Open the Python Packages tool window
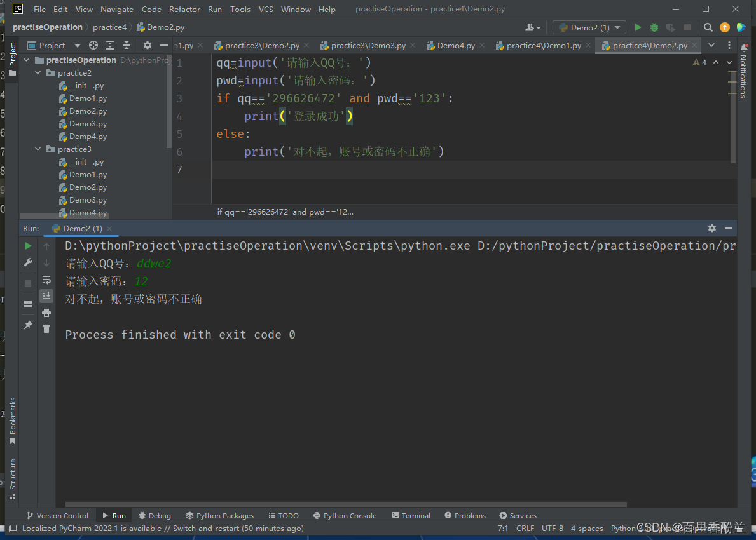The height and width of the screenshot is (540, 756). pos(220,515)
